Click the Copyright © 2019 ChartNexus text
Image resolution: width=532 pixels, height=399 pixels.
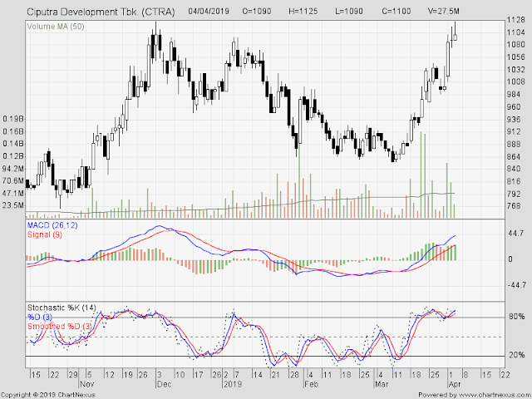[x=48, y=395]
